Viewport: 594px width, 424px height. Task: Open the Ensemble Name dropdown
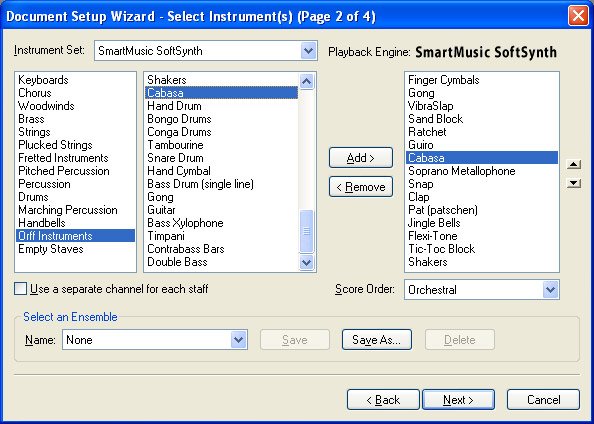coord(238,340)
